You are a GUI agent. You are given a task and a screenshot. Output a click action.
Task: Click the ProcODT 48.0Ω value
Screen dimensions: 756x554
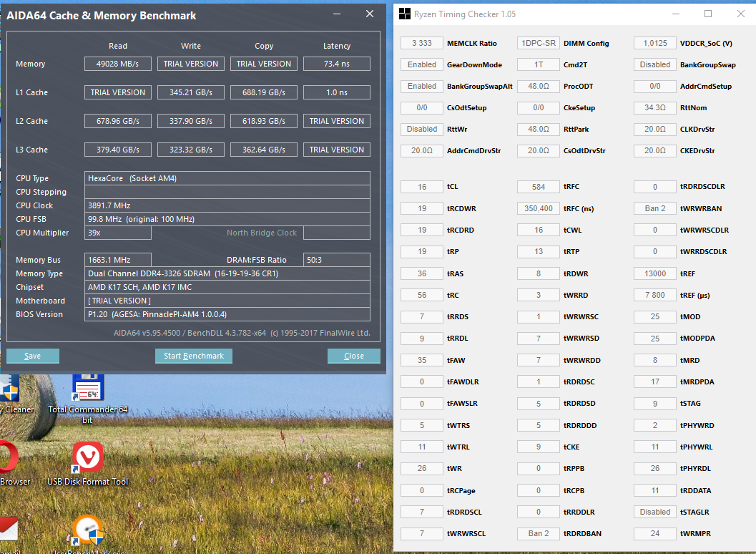pos(539,86)
